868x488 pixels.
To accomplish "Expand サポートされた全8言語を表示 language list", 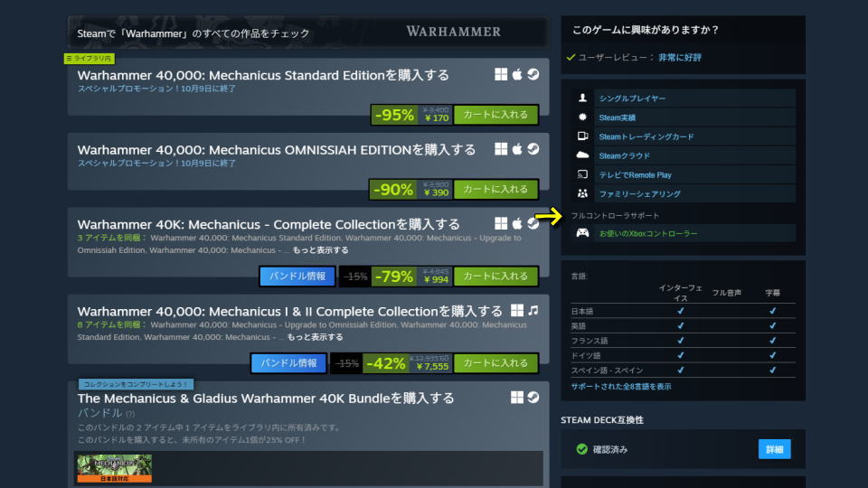I will (x=621, y=387).
